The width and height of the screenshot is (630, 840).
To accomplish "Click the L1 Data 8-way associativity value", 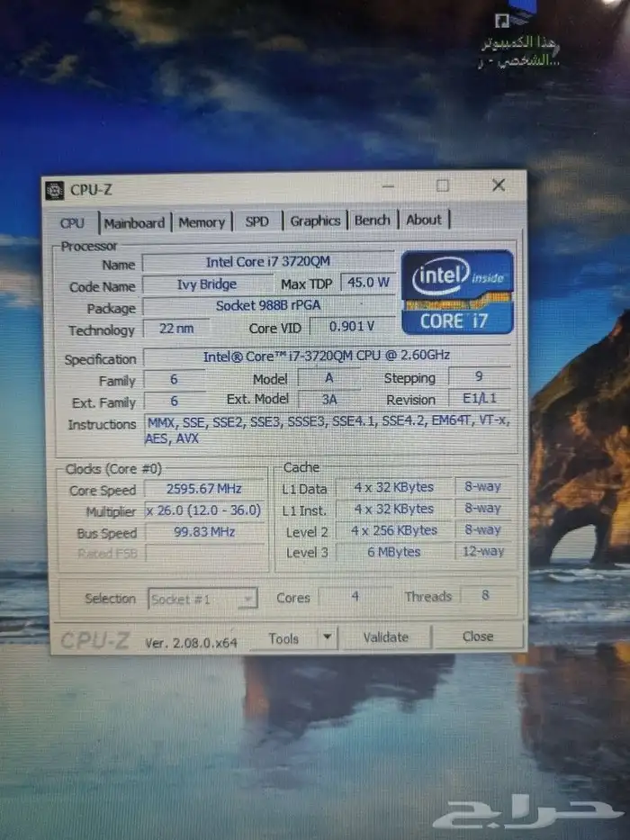I will point(482,487).
